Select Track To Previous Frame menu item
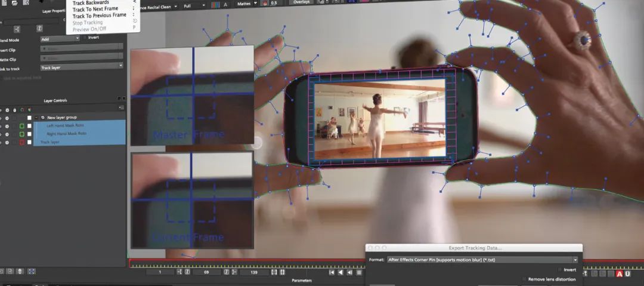Screen dimensions: 644x286 click(100, 16)
